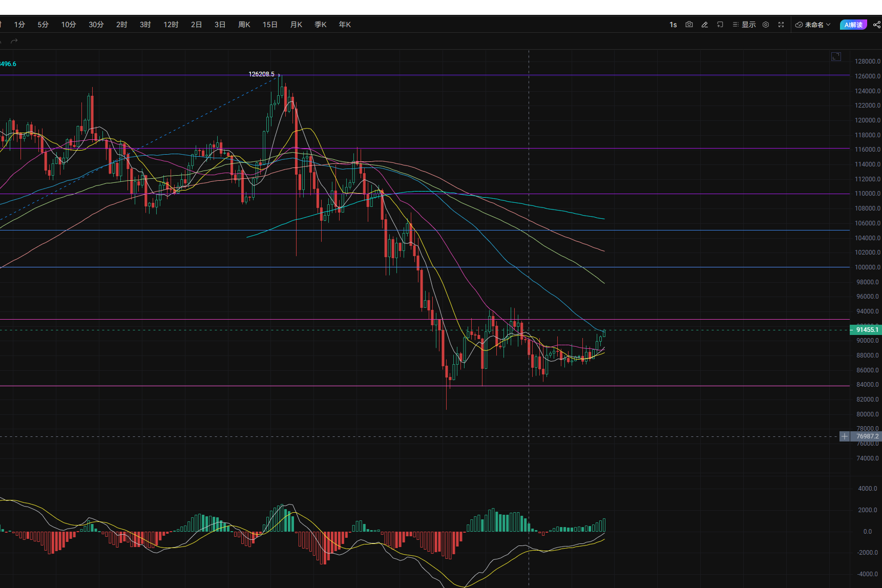Expand the 未命名 layout dropdown

813,25
